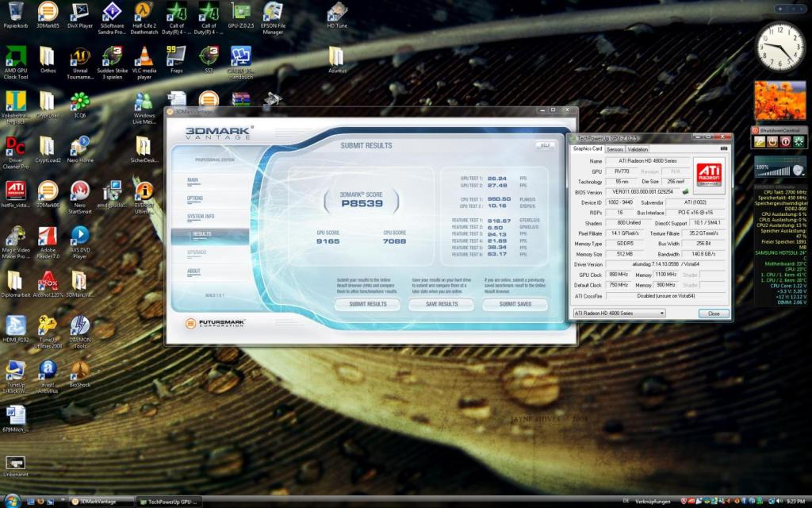Screen dimensions: 812x508
Task: Open GPU-Z.0.2.5 desktop icon
Action: point(241,15)
